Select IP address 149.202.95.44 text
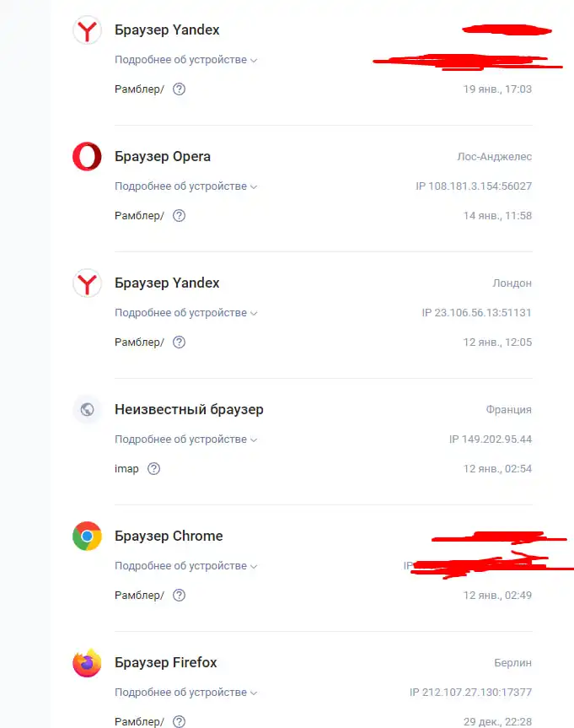 [496, 439]
